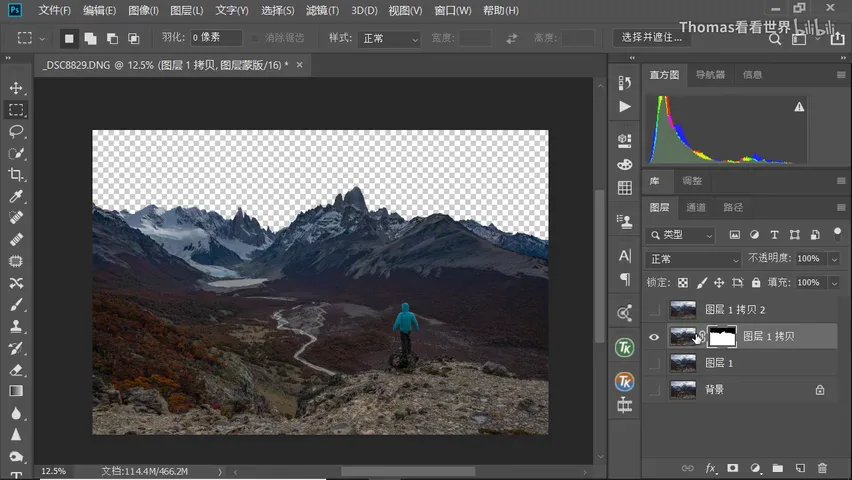Select the Lasso tool
The height and width of the screenshot is (480, 852).
[x=16, y=131]
